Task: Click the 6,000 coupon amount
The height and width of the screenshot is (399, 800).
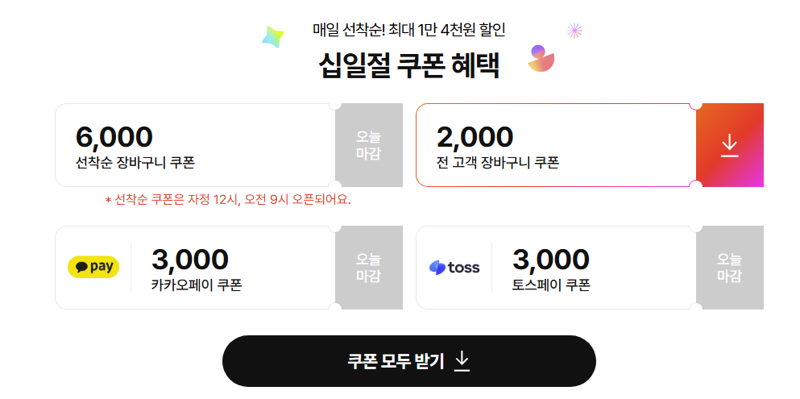Action: [114, 137]
